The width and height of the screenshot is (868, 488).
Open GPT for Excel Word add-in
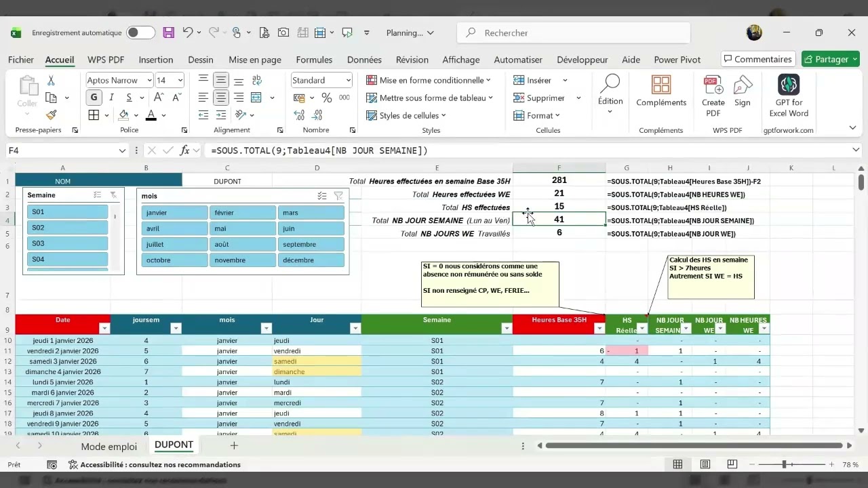tap(789, 96)
